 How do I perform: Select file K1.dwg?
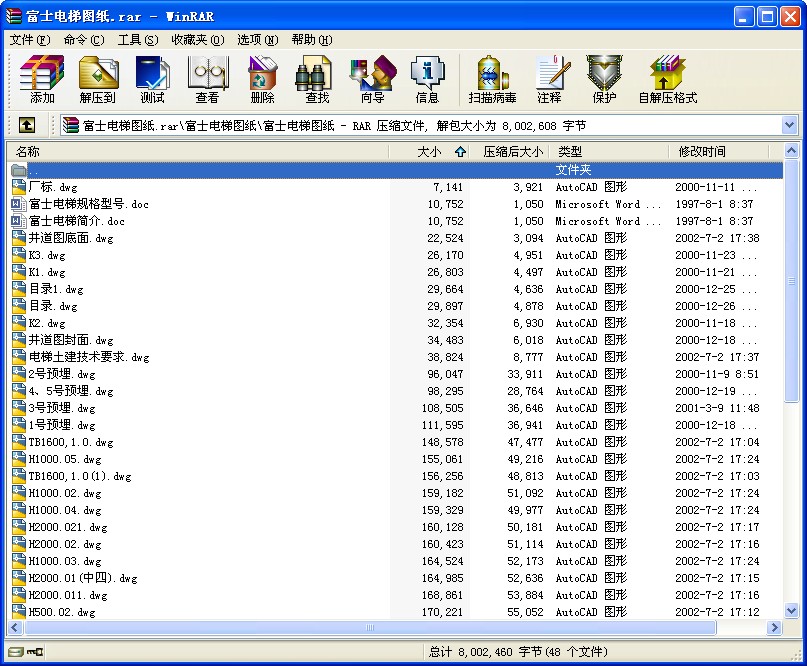(x=47, y=272)
